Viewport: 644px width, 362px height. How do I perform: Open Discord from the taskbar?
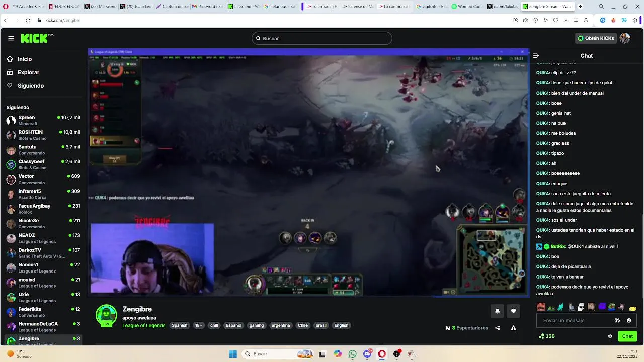(367, 354)
